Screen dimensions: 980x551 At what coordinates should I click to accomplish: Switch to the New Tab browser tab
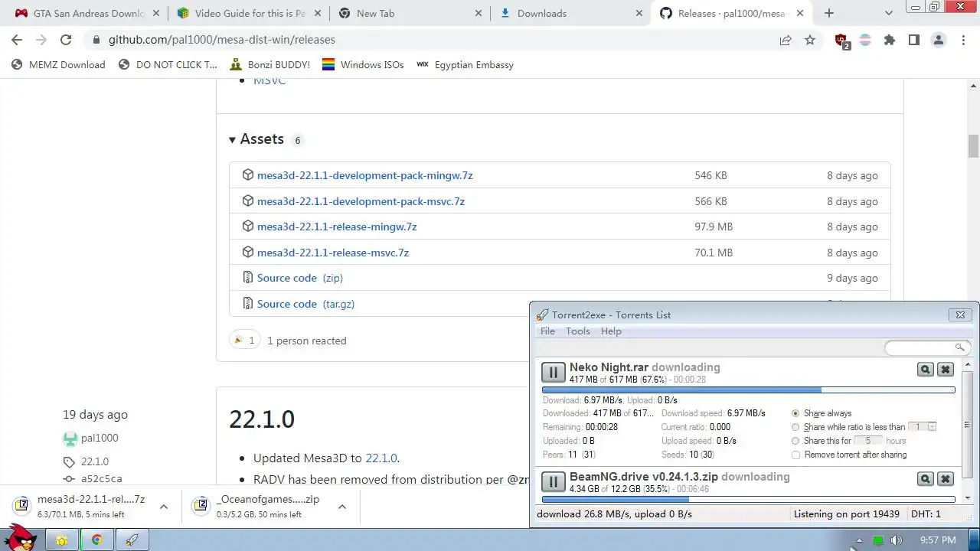[410, 13]
